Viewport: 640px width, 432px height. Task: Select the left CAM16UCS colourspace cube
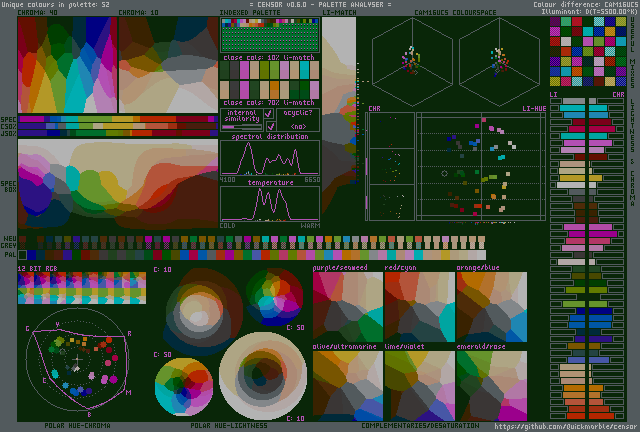pyautogui.click(x=408, y=58)
